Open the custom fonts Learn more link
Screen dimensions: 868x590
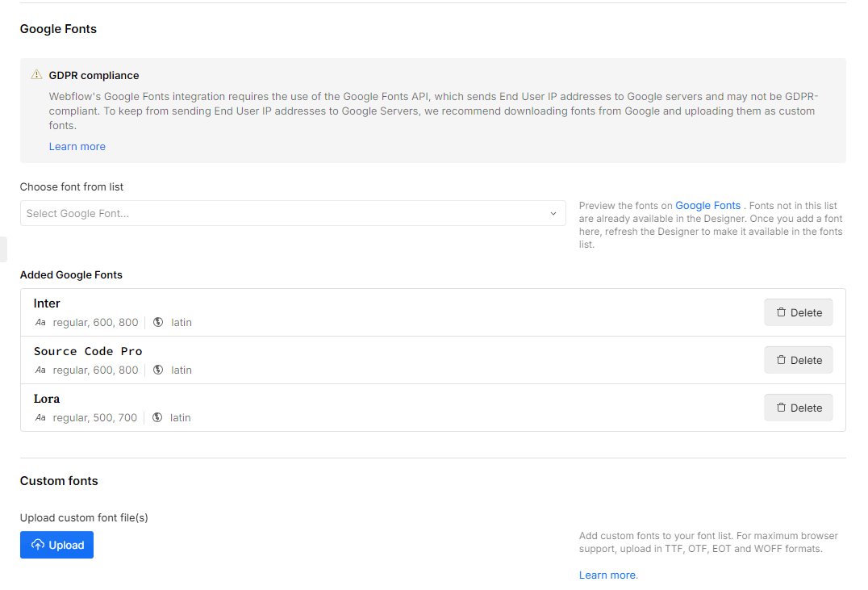coord(607,575)
